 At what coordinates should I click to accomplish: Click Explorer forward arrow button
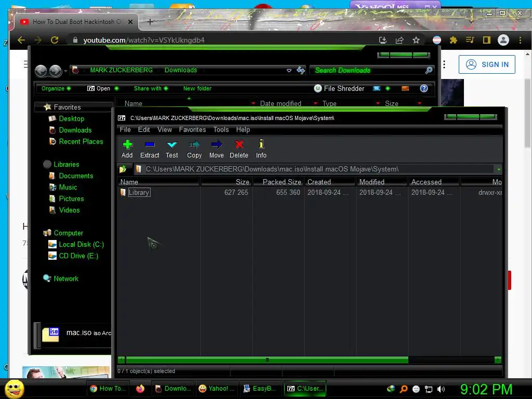click(x=55, y=71)
